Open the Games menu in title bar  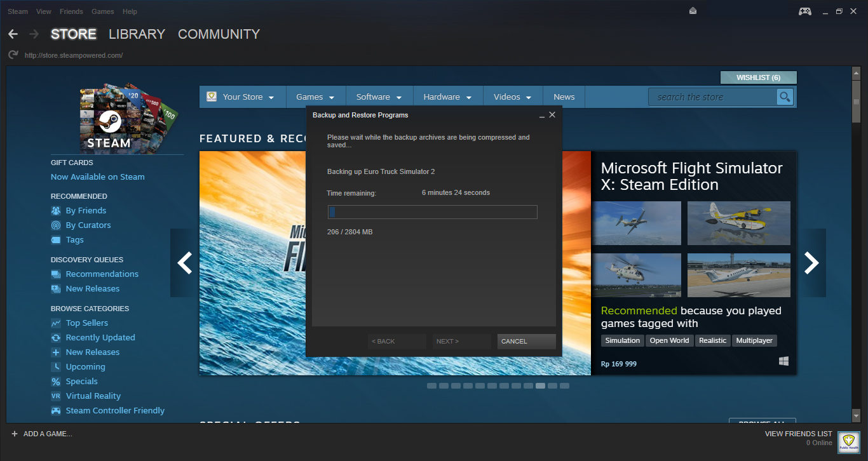[103, 11]
